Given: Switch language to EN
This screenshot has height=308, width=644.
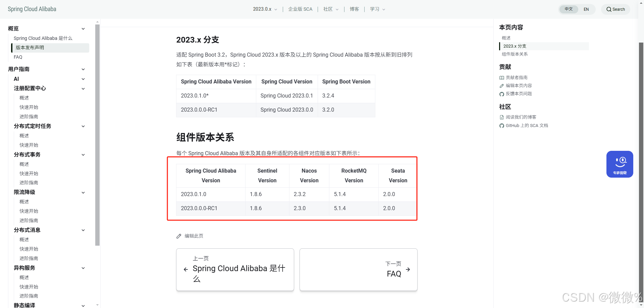Looking at the screenshot, I should click(586, 9).
